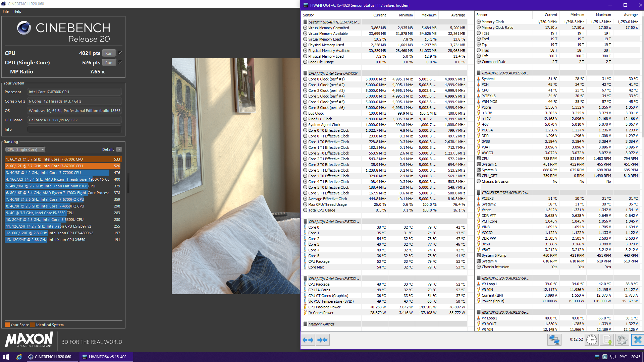Viewport: 644px width, 362px height.
Task: Open Internet Explorer from the taskbar
Action: coord(19,357)
